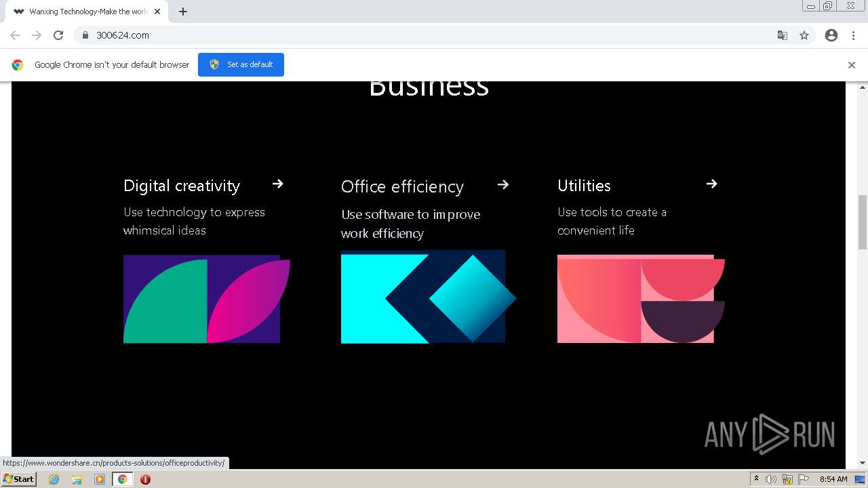Open the Chrome profile avatar
Image resolution: width=868 pixels, height=488 pixels.
(831, 35)
